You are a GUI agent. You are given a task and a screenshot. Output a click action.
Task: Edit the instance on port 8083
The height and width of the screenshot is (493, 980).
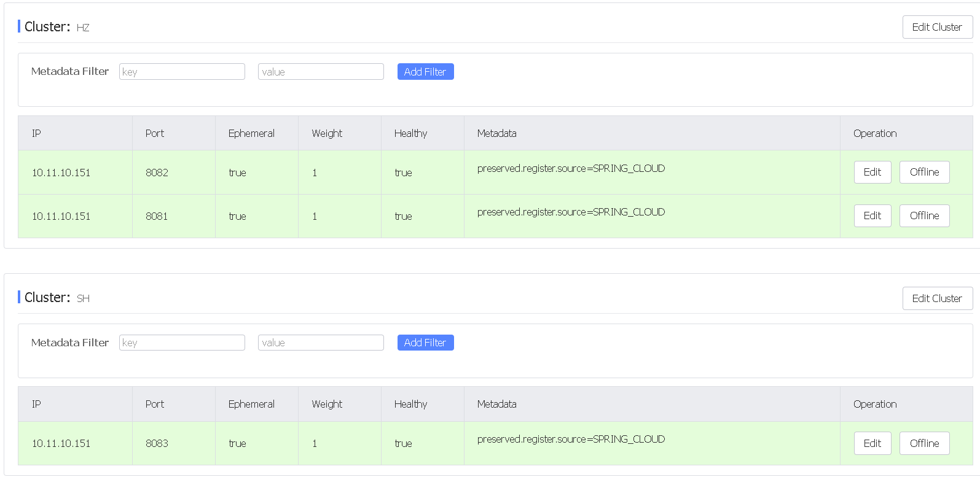[872, 443]
